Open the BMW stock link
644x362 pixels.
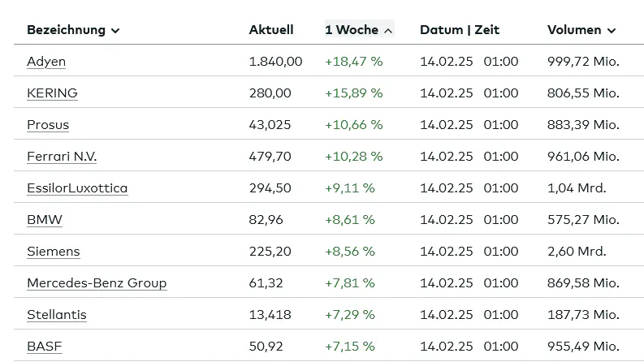tap(45, 220)
